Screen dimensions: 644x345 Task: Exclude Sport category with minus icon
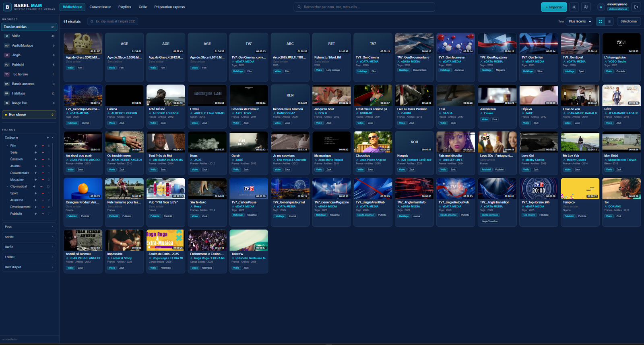tap(43, 193)
